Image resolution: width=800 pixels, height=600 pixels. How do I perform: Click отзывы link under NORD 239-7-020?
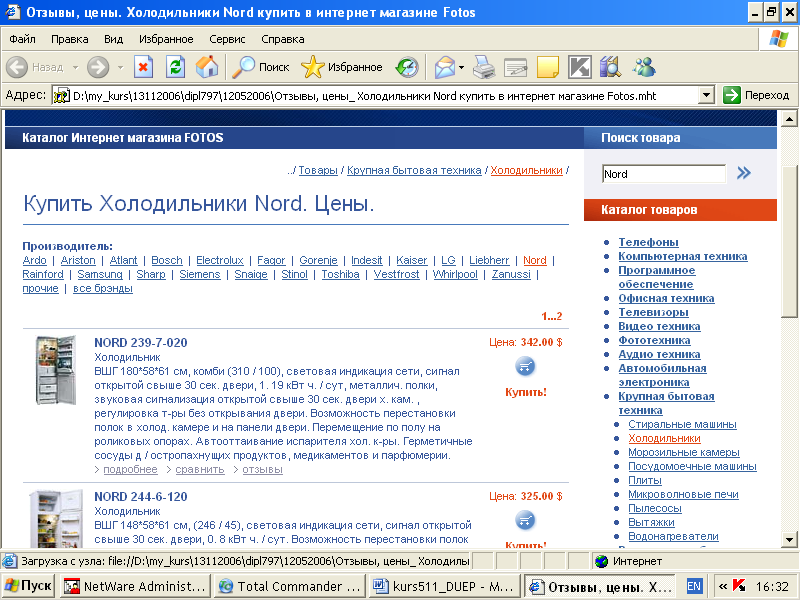coord(262,469)
